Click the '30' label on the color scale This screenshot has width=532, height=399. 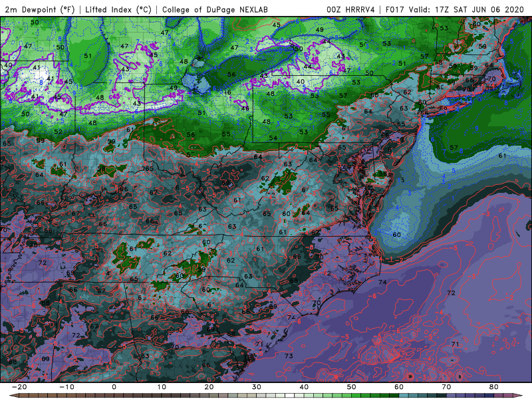point(257,387)
